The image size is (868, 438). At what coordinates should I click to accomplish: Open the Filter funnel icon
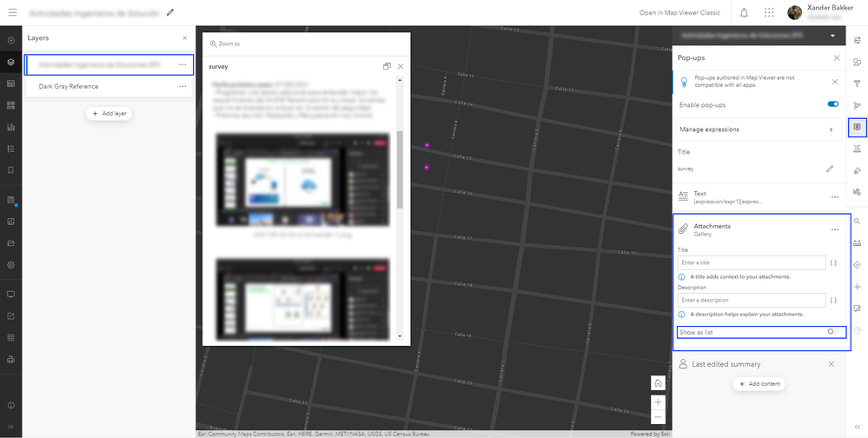(x=857, y=83)
